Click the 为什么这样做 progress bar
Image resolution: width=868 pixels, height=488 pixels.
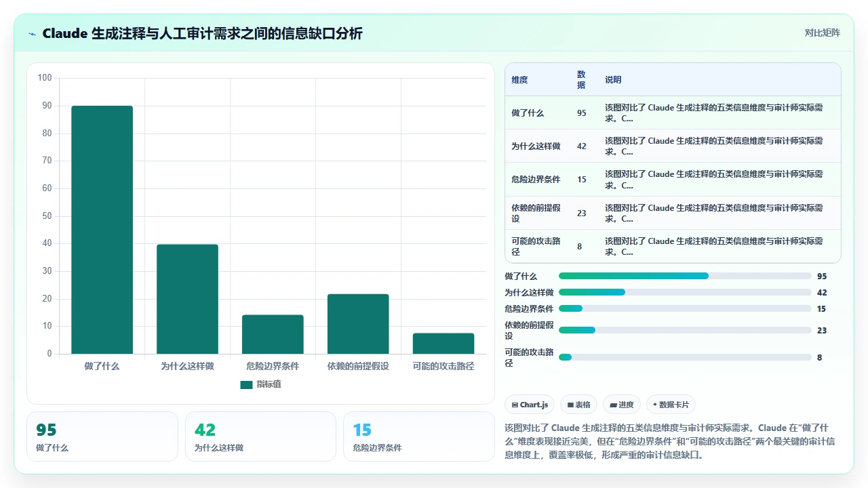point(685,292)
